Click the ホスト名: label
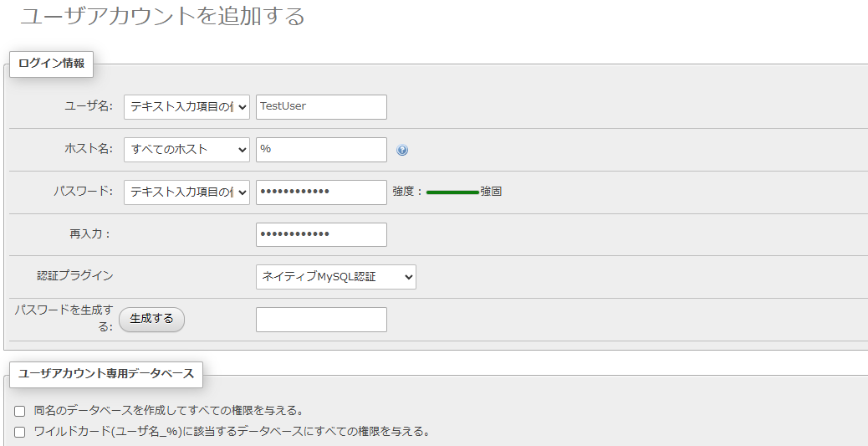The width and height of the screenshot is (868, 446). [x=89, y=149]
